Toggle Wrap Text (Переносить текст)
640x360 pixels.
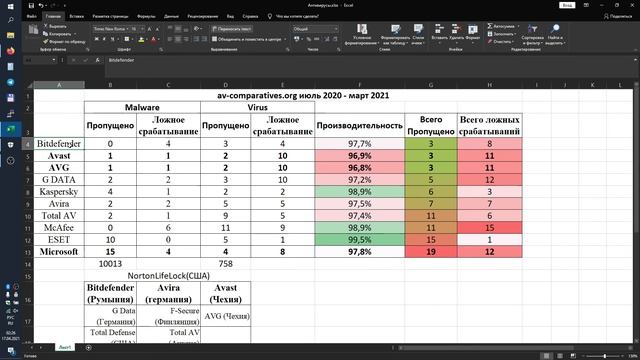[x=231, y=29]
